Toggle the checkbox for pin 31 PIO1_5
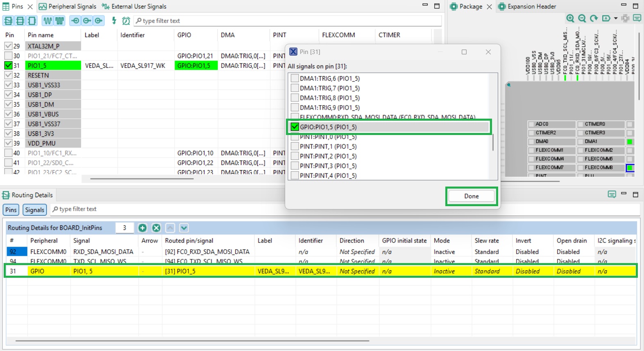 (8, 65)
